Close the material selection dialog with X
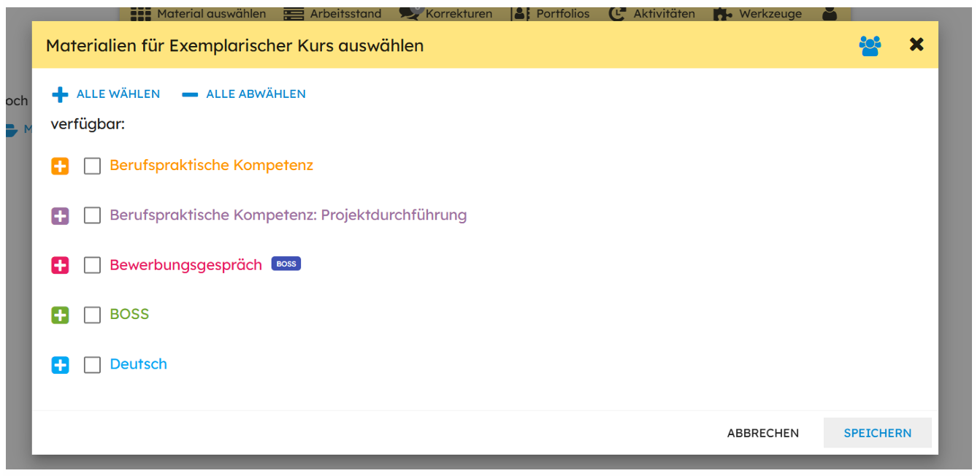The image size is (980, 476). [x=916, y=45]
